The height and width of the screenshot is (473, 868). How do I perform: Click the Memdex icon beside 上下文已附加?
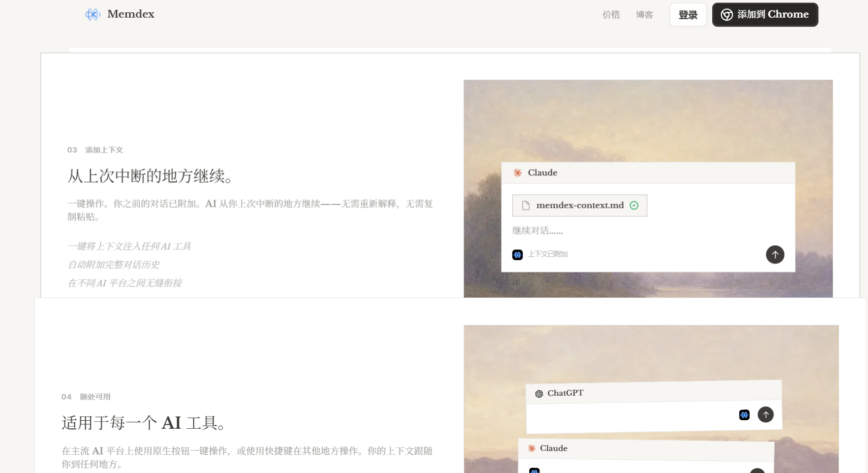(517, 255)
